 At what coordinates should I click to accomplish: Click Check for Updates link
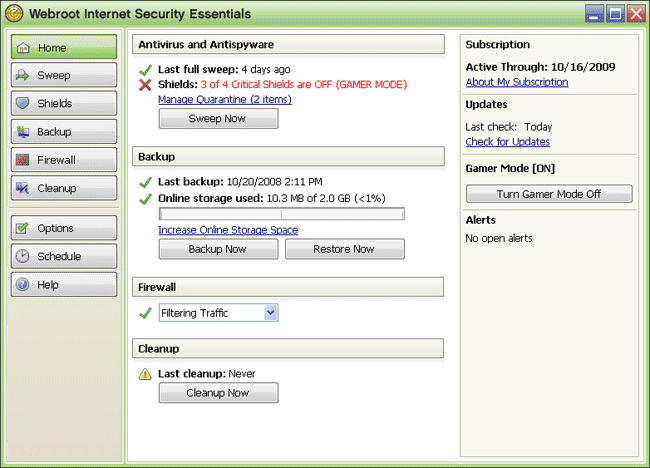(x=508, y=142)
